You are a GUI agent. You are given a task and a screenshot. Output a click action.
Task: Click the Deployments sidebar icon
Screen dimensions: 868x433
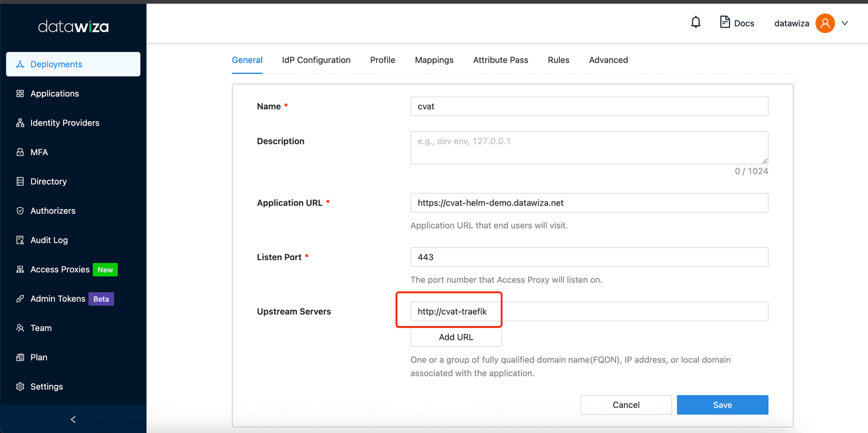click(20, 64)
